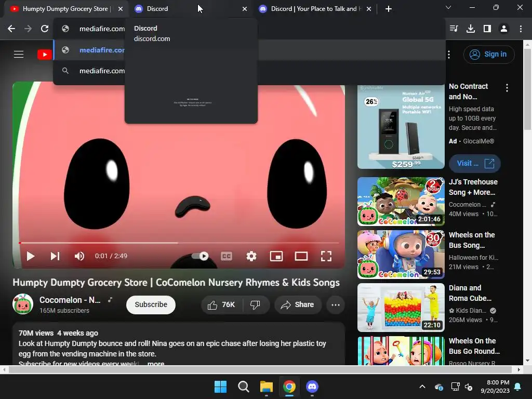
Task: Open the Chrome media control icon
Action: [x=454, y=29]
